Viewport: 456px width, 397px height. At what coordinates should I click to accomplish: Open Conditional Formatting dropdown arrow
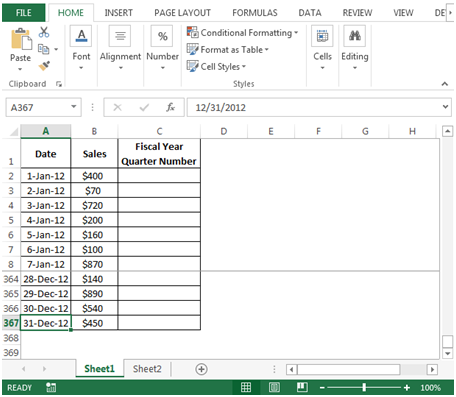(x=296, y=33)
